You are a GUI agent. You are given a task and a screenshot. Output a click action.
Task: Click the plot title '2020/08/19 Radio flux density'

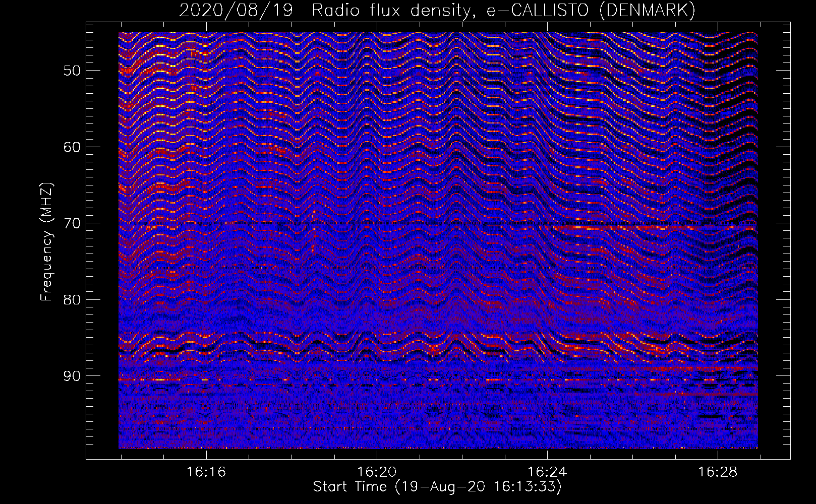(x=328, y=11)
